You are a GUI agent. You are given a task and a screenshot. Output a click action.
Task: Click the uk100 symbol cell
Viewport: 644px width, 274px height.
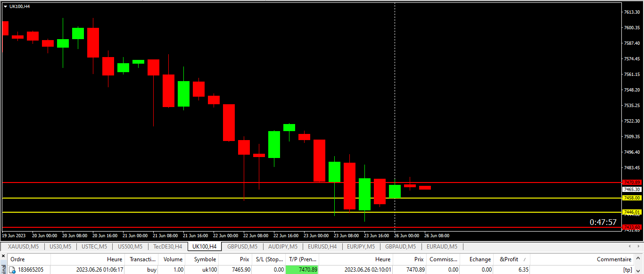[209, 270]
